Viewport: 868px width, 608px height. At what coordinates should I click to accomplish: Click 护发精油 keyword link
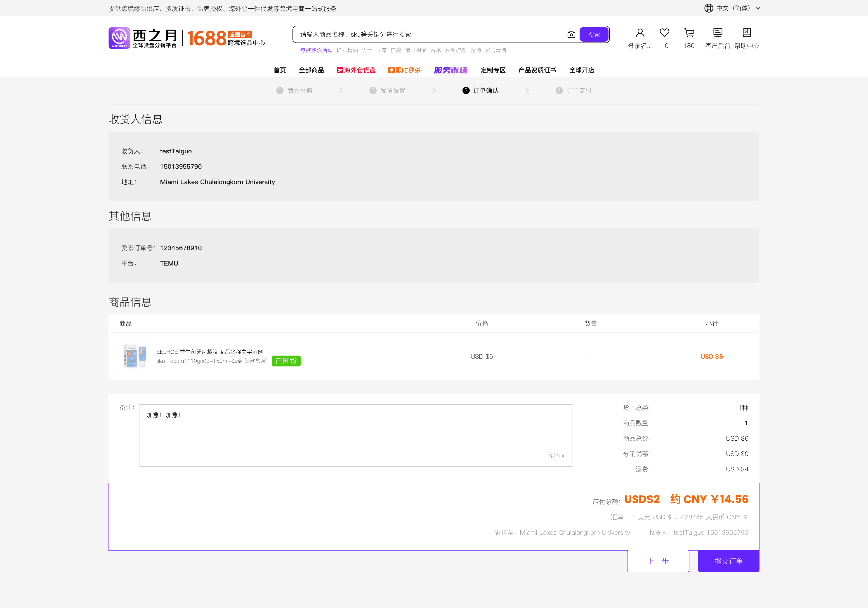[x=347, y=50]
